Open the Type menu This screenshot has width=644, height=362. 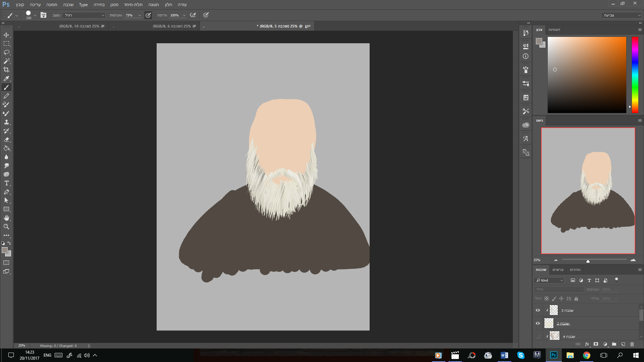tap(83, 5)
